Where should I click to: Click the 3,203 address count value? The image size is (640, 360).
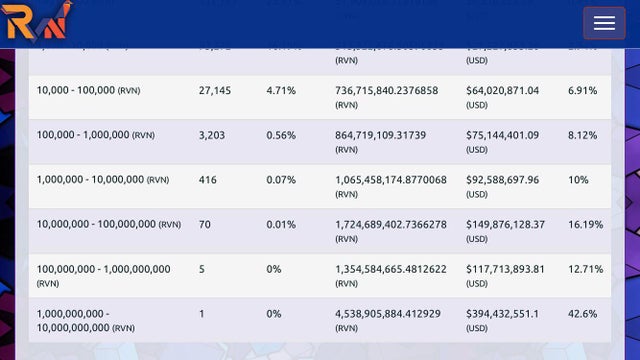(212, 135)
